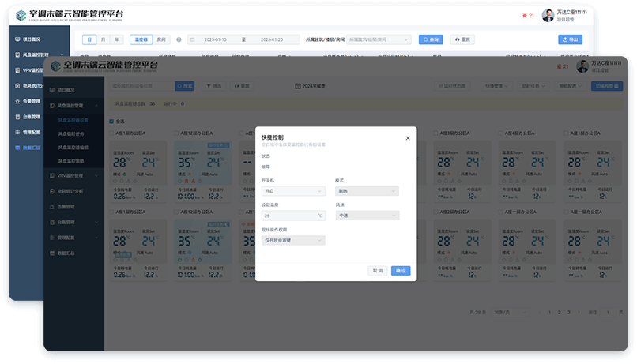Open 风盘温控器编组 submenu item
Image resolution: width=637 pixels, height=364 pixels.
pyautogui.click(x=73, y=148)
